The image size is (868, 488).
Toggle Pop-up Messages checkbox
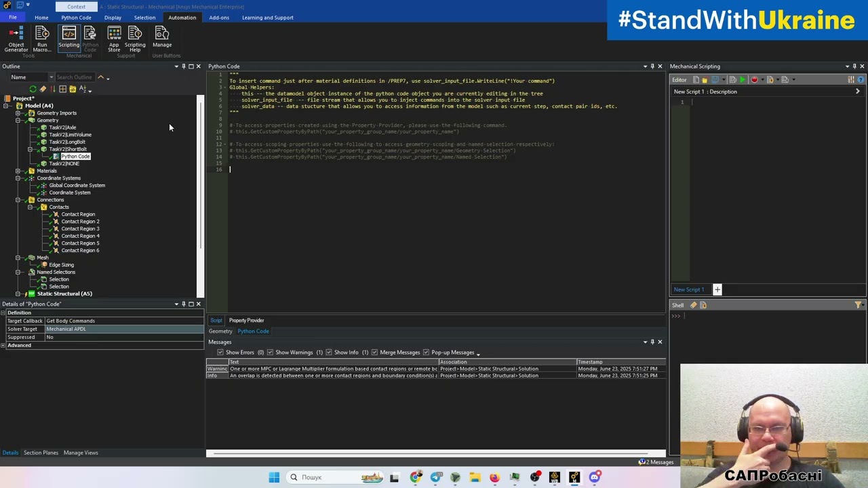426,352
